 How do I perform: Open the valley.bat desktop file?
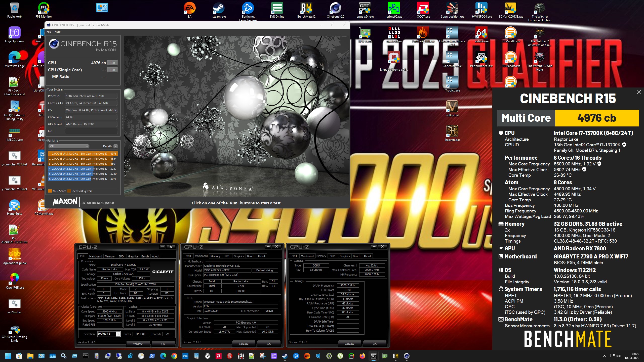(452, 109)
